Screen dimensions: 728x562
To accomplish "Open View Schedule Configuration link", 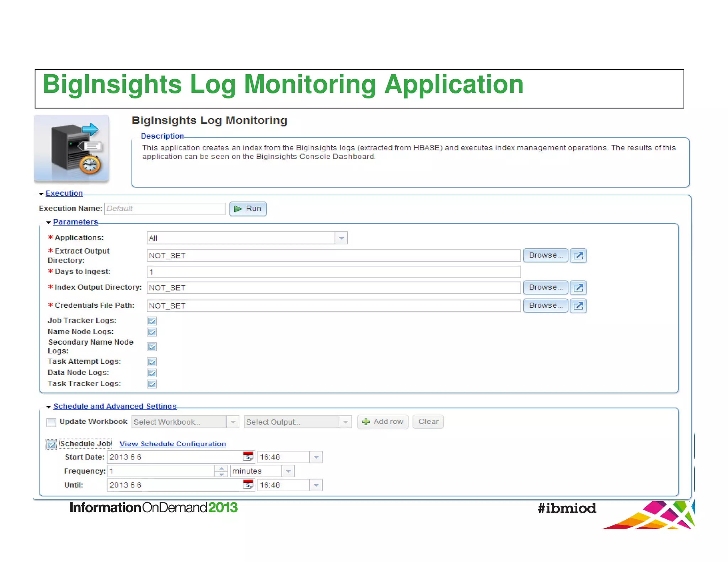I will pos(173,444).
